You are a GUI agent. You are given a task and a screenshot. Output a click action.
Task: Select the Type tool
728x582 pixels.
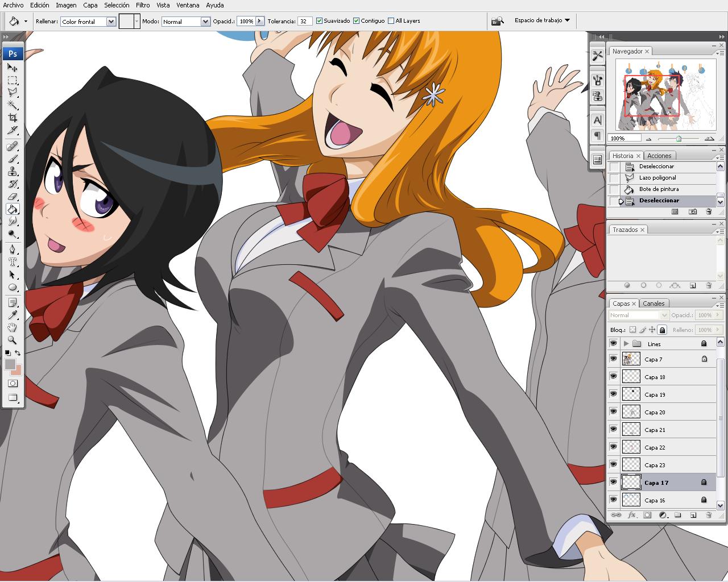tap(13, 262)
